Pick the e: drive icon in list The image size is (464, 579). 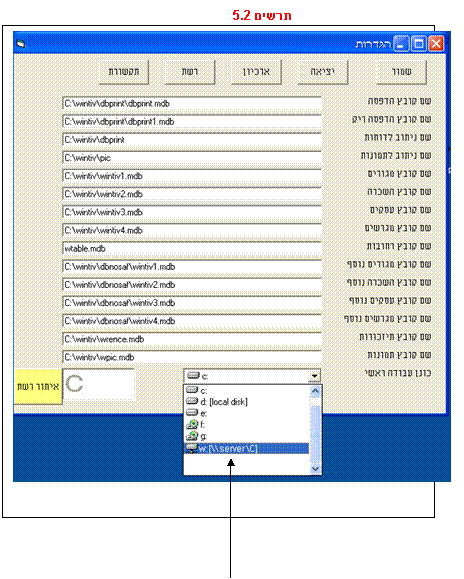tap(192, 412)
